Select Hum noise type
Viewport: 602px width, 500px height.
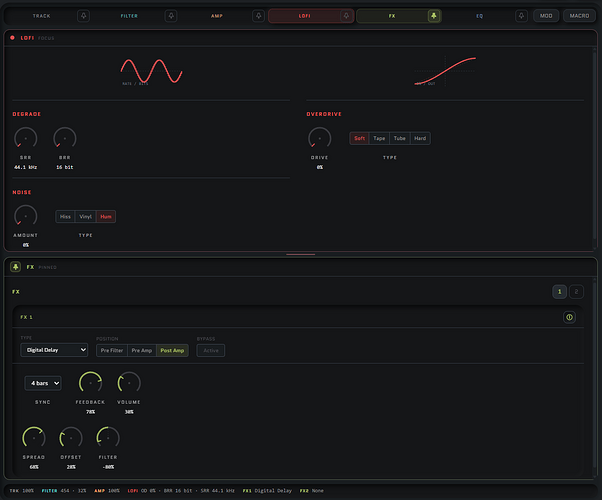(x=106, y=217)
